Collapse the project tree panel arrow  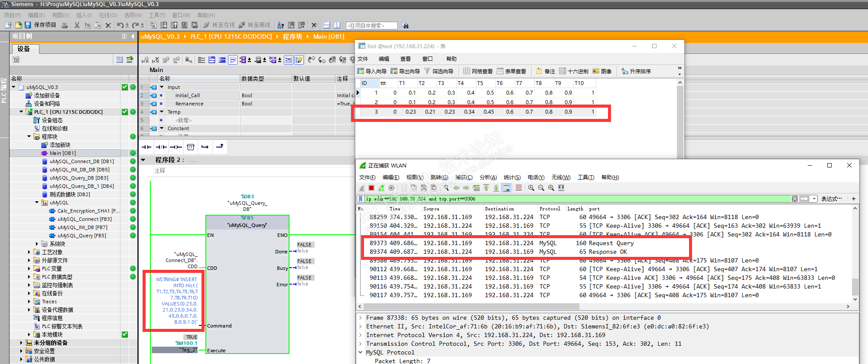tap(133, 36)
